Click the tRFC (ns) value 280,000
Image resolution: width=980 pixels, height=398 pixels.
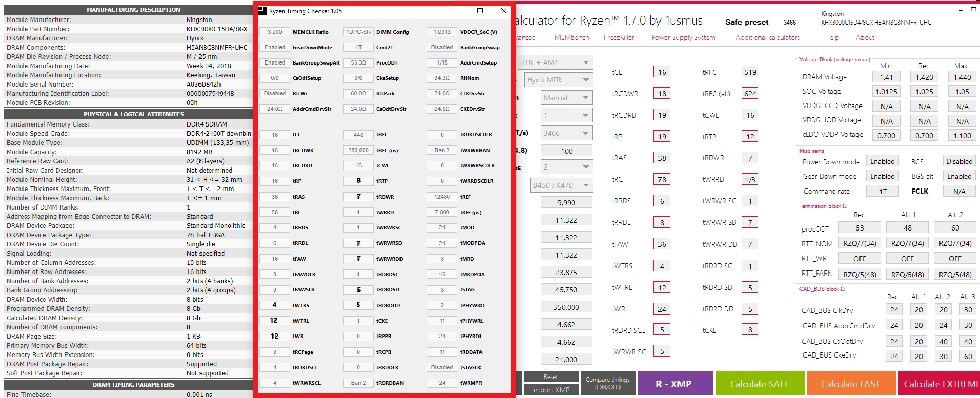click(358, 150)
